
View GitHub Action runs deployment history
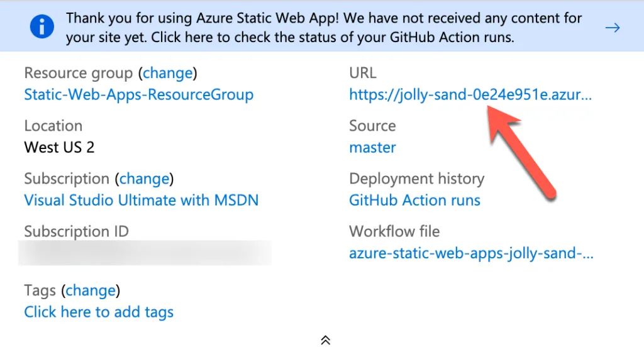click(414, 201)
